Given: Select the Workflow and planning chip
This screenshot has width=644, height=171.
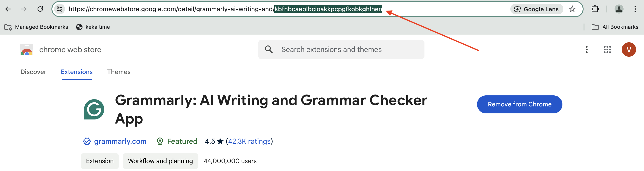Looking at the screenshot, I should click(x=160, y=161).
